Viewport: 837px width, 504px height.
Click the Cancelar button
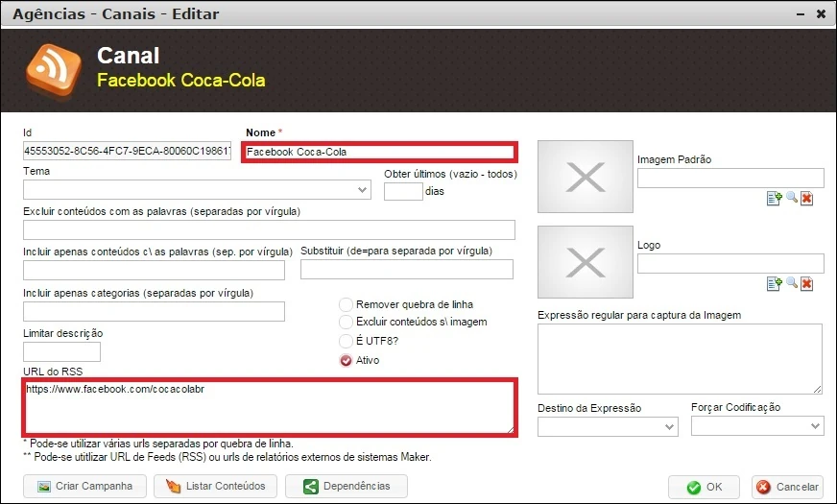788,487
